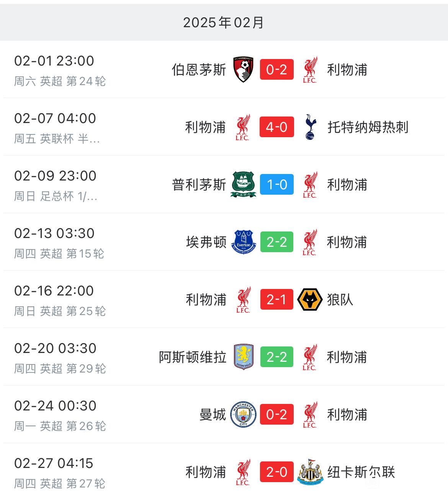
Task: Click the Tottenham Hotspur cockerel crest
Action: tap(310, 127)
